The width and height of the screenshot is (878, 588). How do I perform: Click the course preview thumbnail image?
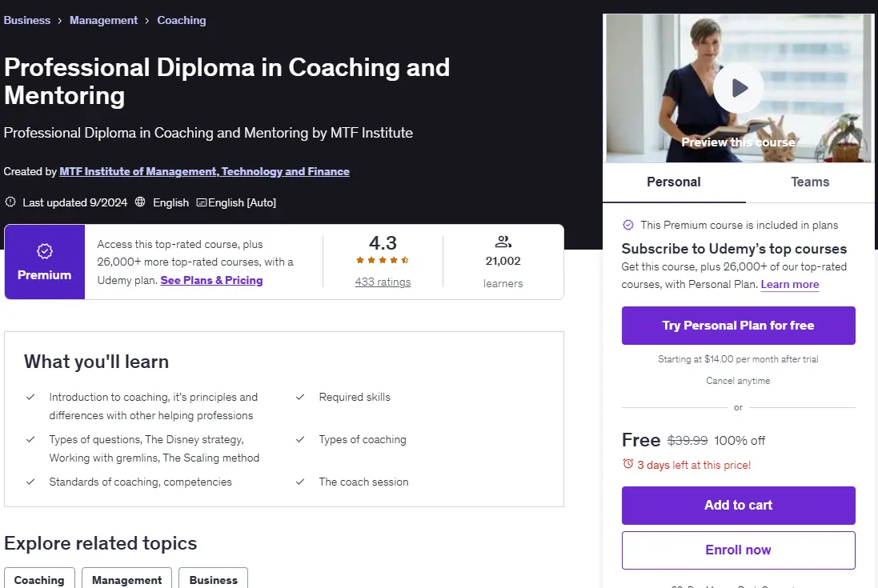point(738,88)
